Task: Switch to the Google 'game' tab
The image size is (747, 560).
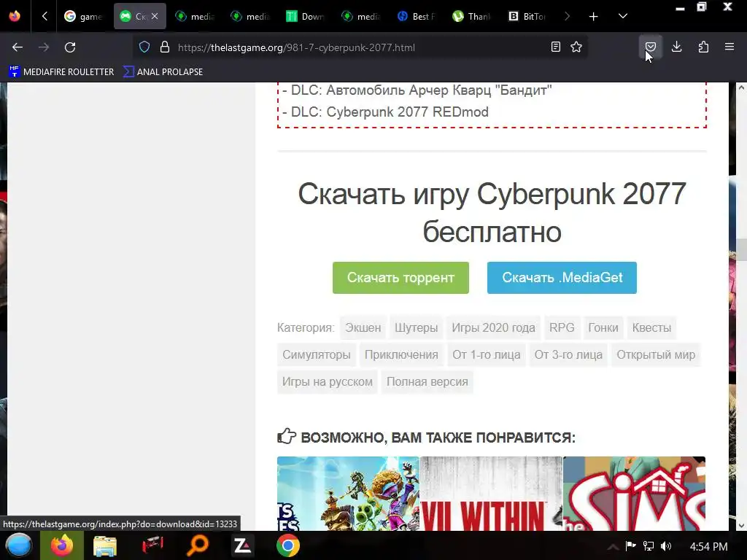Action: pyautogui.click(x=84, y=16)
